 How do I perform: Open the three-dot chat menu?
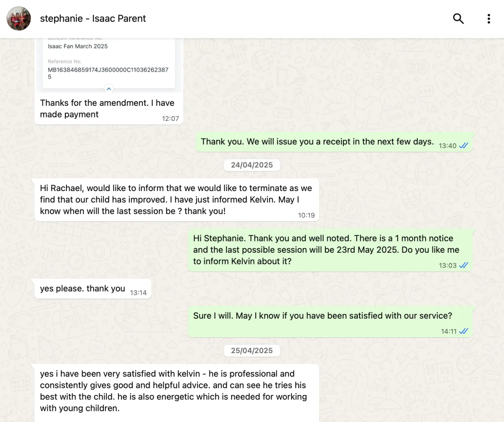point(488,18)
